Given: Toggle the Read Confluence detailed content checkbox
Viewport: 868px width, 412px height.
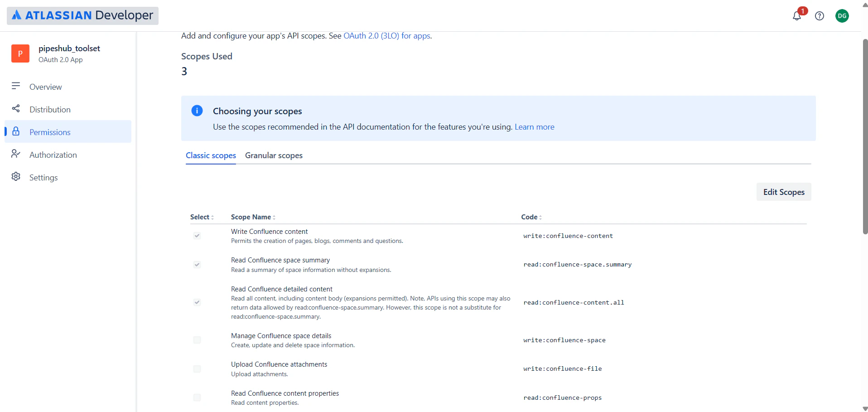Looking at the screenshot, I should click(197, 302).
